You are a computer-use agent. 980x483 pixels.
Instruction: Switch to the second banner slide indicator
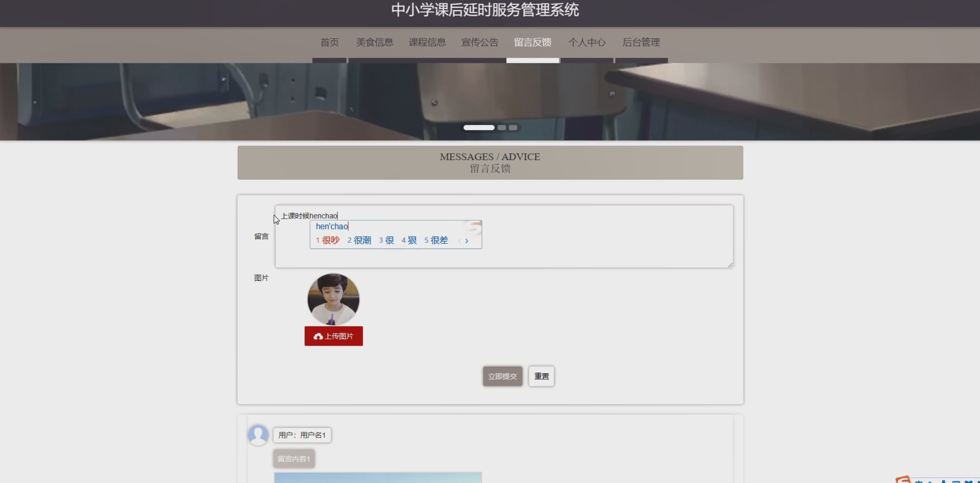501,128
